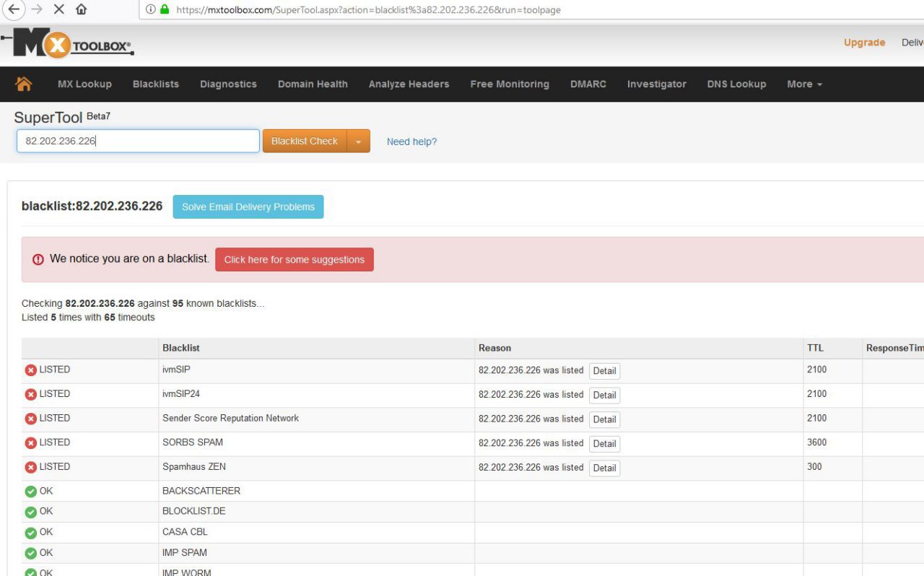
Task: Click the Sender Score Reputation Network name
Action: 230,418
